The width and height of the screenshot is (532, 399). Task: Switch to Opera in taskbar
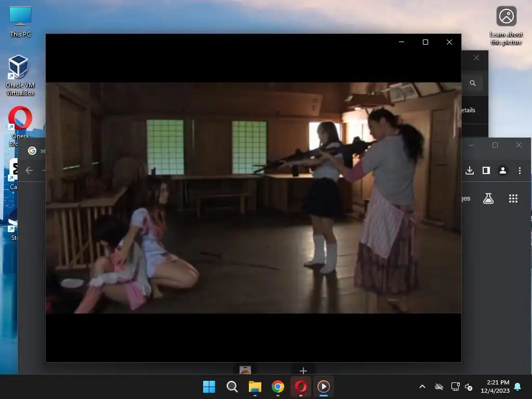tap(301, 387)
